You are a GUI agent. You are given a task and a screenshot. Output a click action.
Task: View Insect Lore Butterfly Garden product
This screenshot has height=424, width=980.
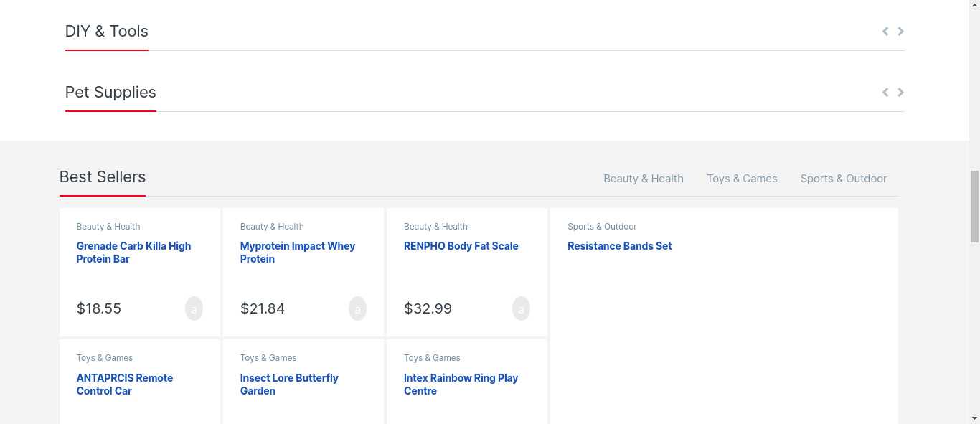pyautogui.click(x=288, y=385)
